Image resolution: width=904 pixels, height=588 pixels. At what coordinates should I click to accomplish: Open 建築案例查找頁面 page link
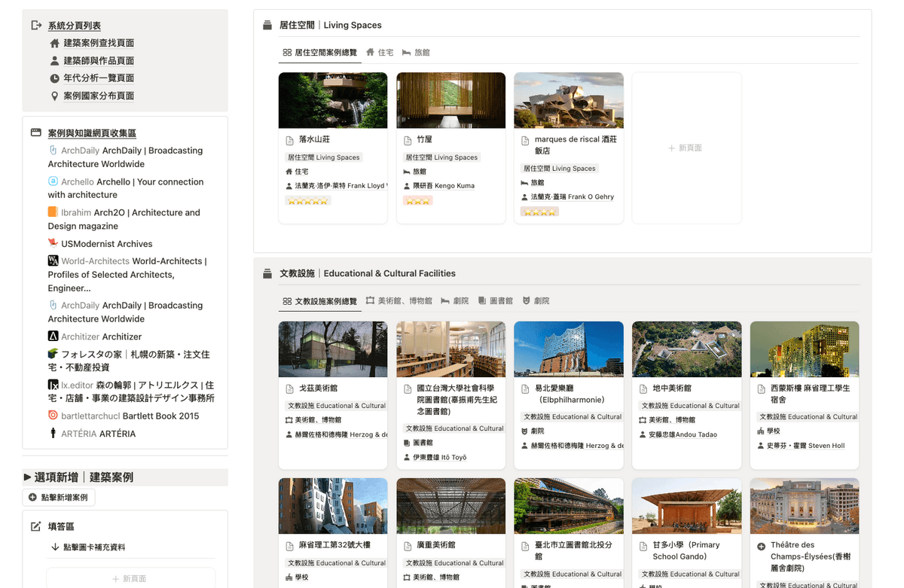click(x=99, y=43)
